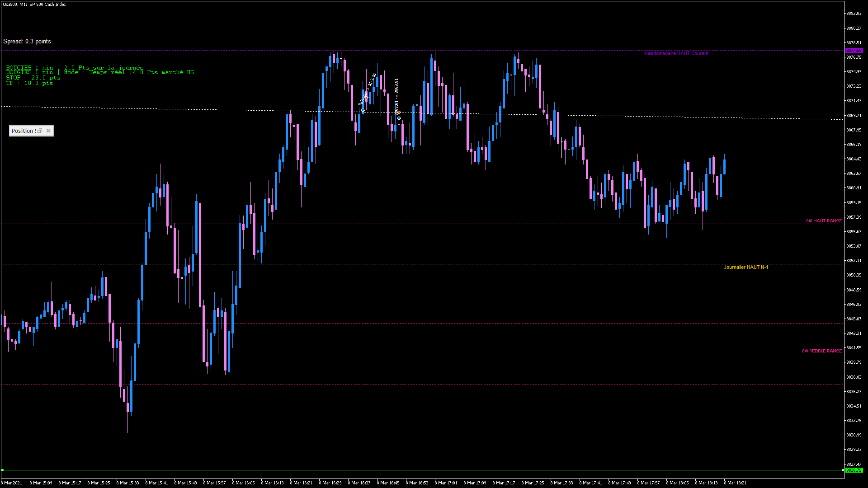The width and height of the screenshot is (868, 488).
Task: Click the blue buy arrow near 3870.60
Action: [x=363, y=110]
